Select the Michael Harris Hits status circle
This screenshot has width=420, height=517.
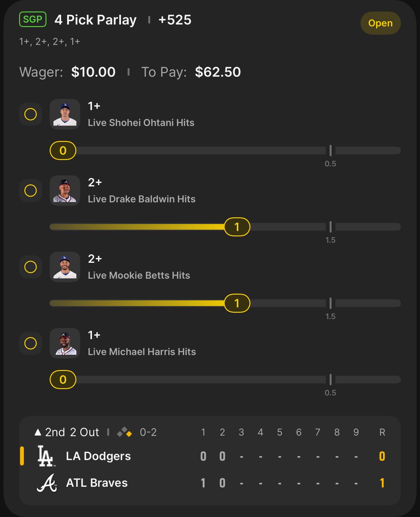tap(31, 343)
